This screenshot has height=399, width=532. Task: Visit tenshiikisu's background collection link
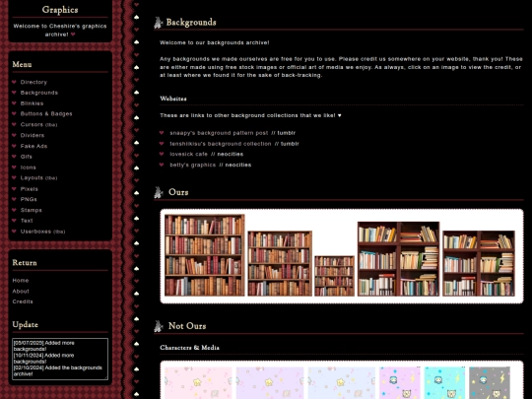[x=221, y=144]
